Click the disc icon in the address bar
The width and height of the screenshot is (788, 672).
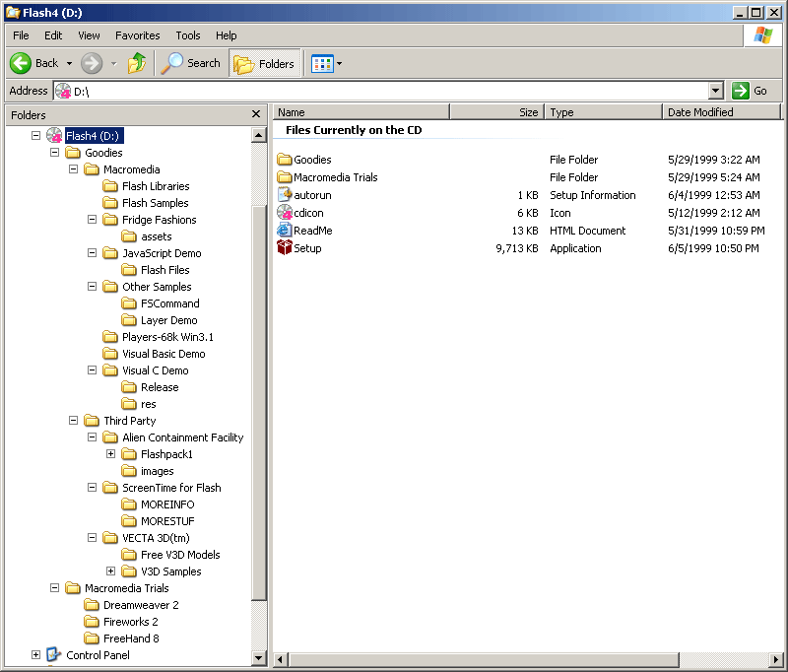63,91
